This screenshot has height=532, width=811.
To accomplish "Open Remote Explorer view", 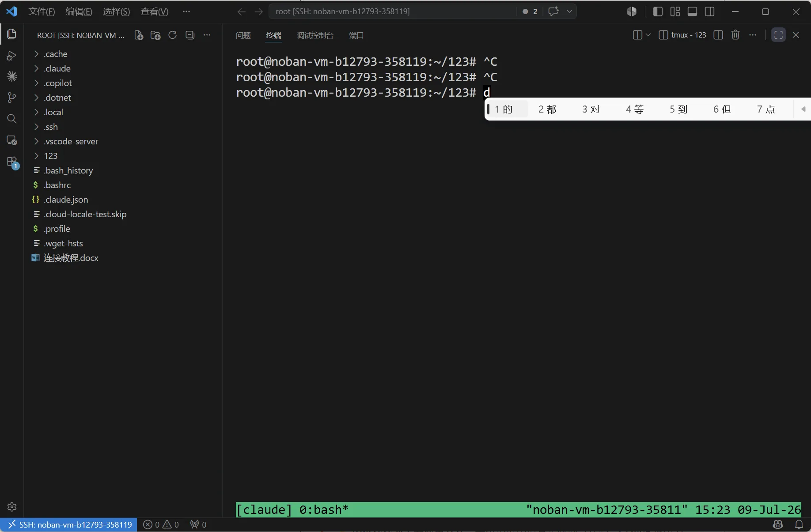I will point(12,140).
